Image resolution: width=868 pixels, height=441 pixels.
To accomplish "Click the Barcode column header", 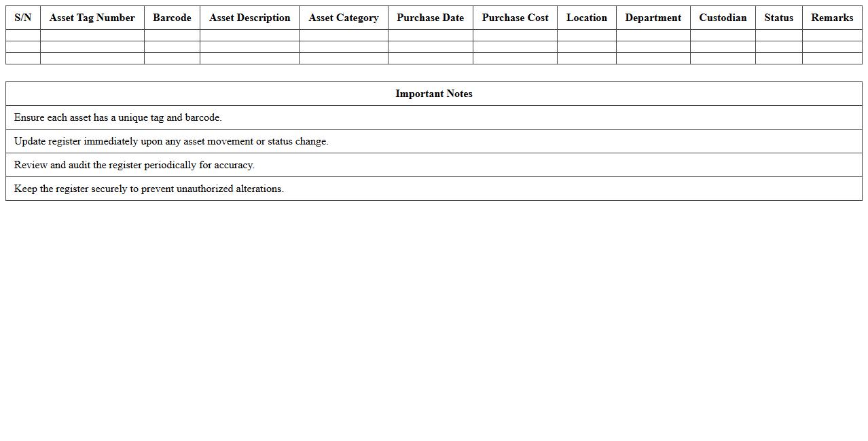I will (172, 18).
